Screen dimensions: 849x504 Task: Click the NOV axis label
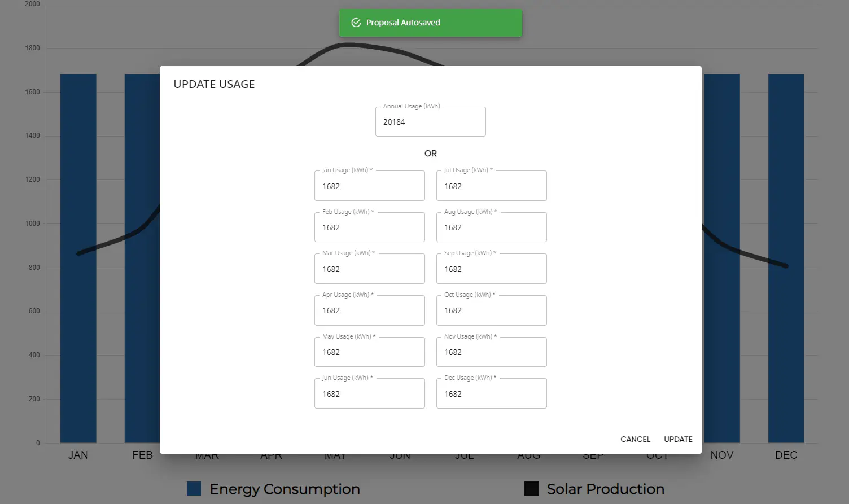click(x=721, y=455)
